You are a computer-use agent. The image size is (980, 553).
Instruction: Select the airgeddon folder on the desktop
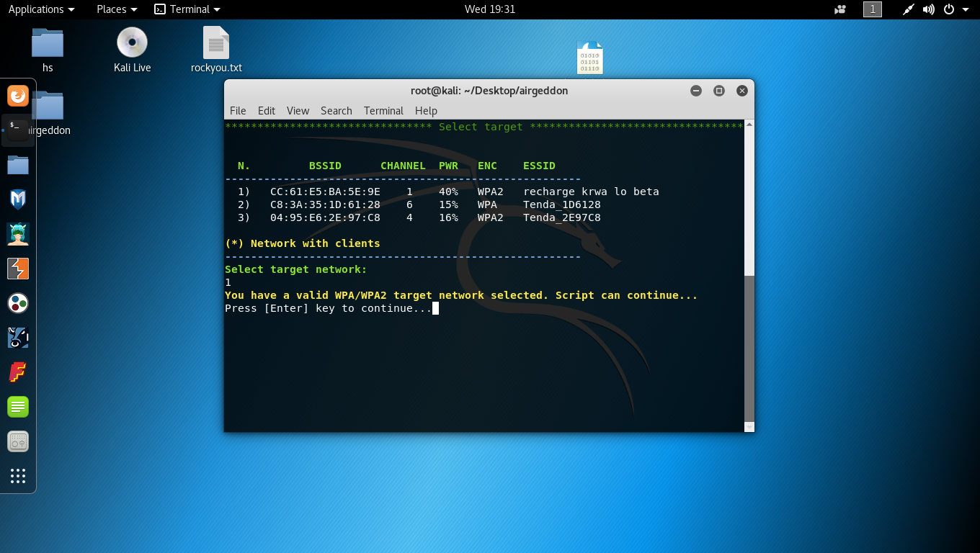click(x=48, y=114)
